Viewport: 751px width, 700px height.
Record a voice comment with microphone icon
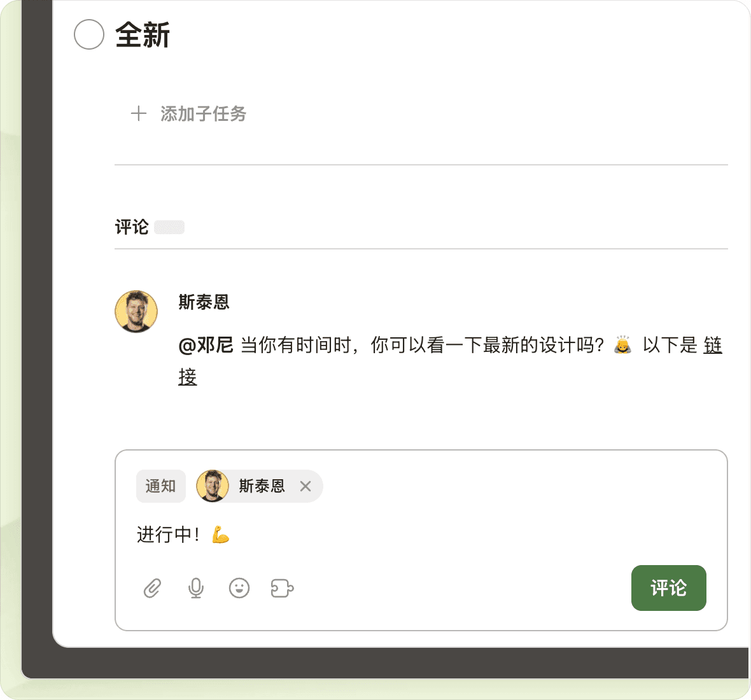pos(196,589)
